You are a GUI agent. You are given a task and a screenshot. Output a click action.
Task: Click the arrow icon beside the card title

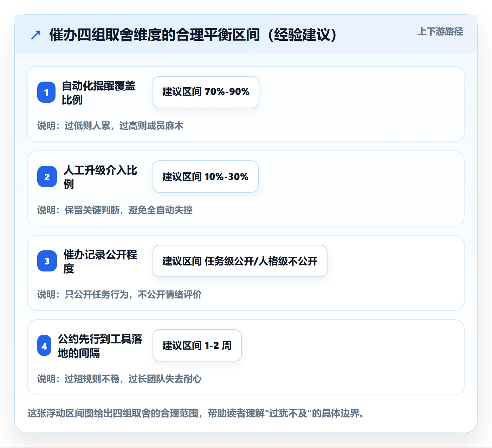point(36,35)
